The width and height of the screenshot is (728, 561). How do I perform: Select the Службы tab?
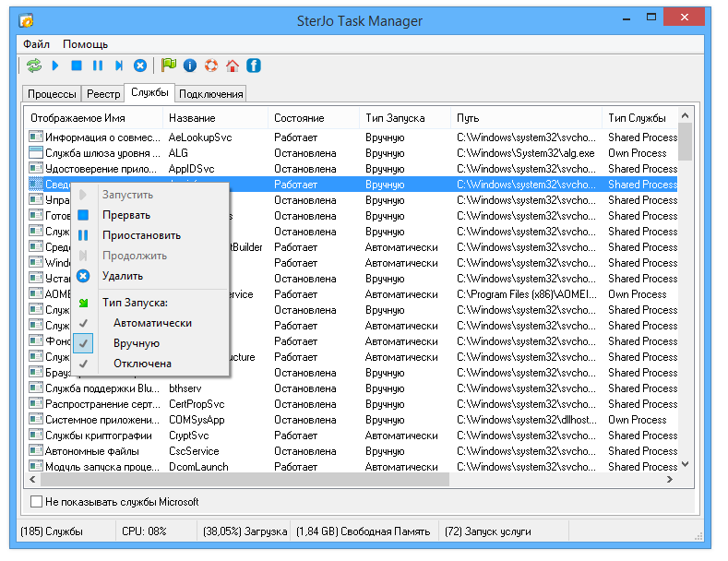coord(149,92)
